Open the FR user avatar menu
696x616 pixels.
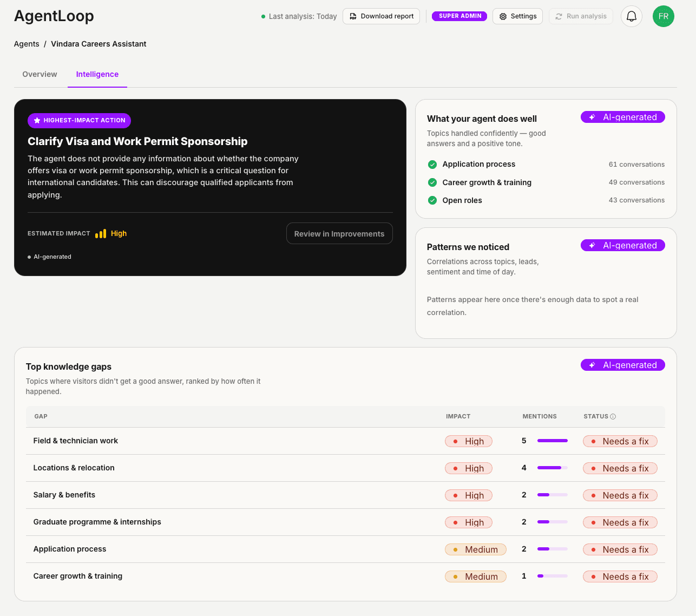click(x=663, y=16)
